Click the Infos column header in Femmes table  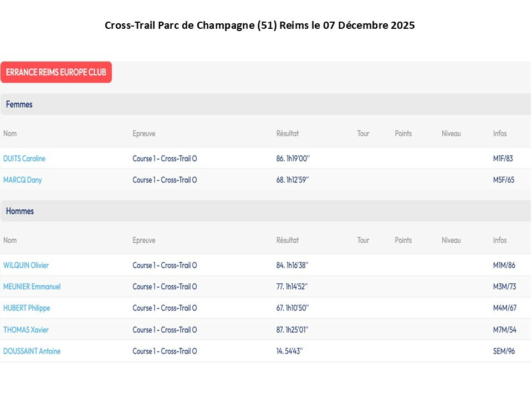(x=500, y=134)
